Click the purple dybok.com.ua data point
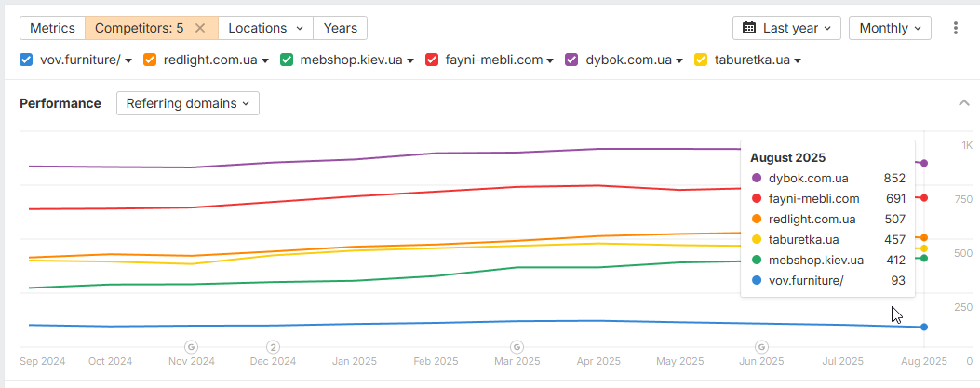The width and height of the screenshot is (980, 388). pos(924,163)
